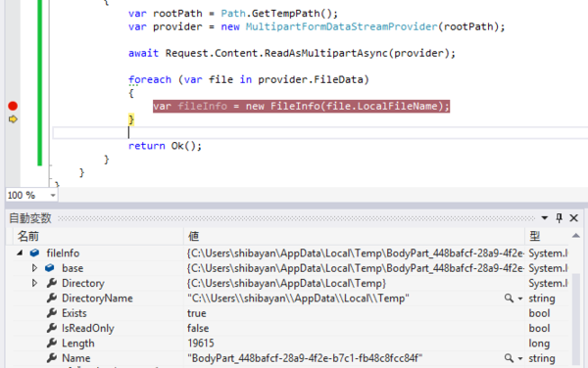
Task: Expand the base node under fileInfo
Action: 34,268
